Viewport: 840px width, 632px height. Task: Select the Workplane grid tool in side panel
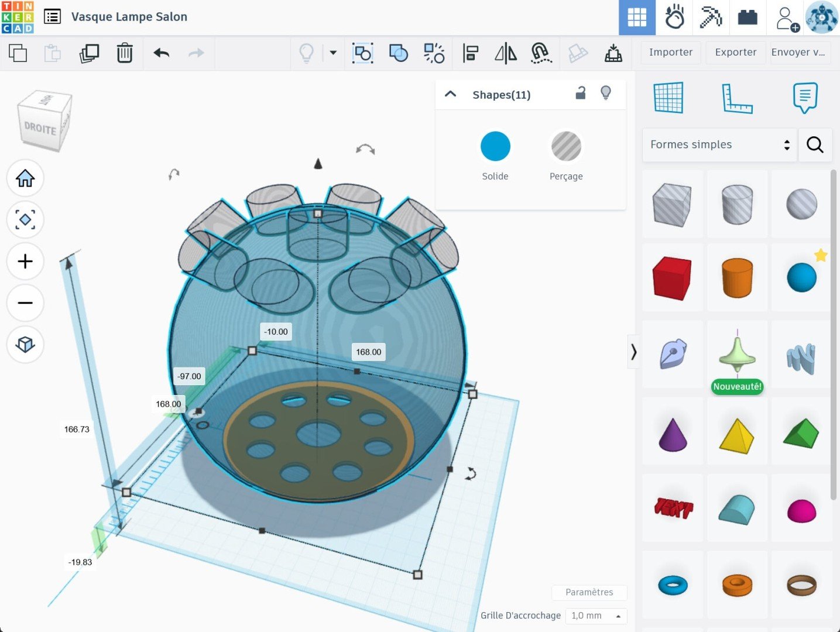pyautogui.click(x=668, y=97)
